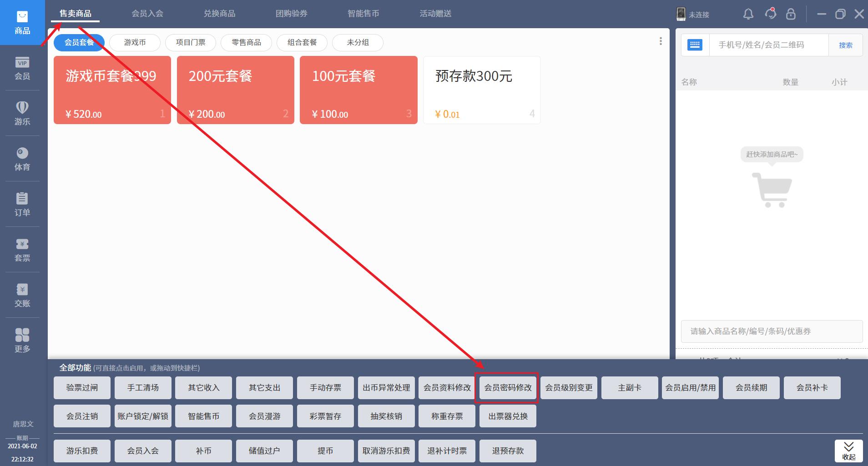Select the 会员套餐 category filter
The width and height of the screenshot is (868, 466).
point(79,43)
